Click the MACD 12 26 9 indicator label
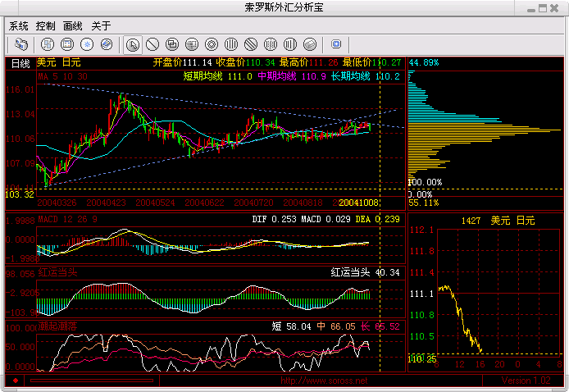 [x=67, y=219]
